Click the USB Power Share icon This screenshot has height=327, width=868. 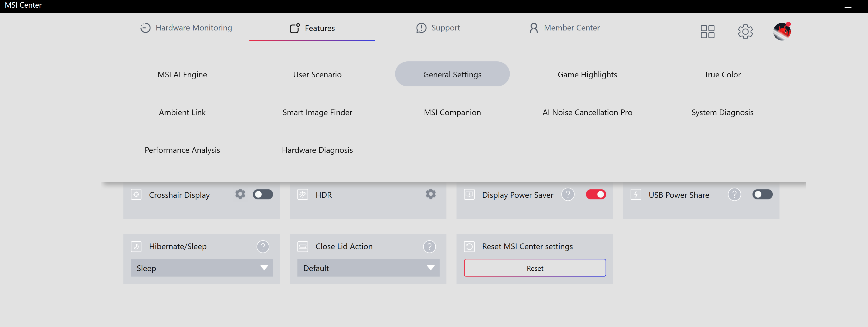(x=636, y=194)
